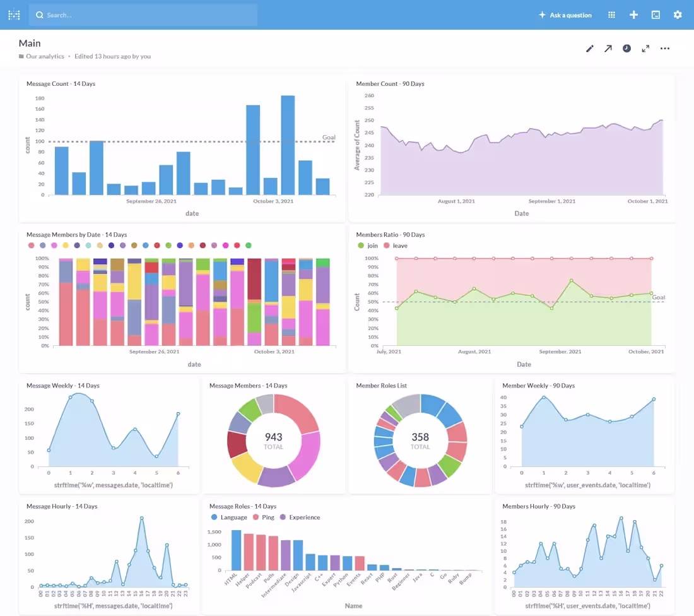Toggle the Language series in Message Roles legend
This screenshot has height=616, width=694.
tap(229, 518)
